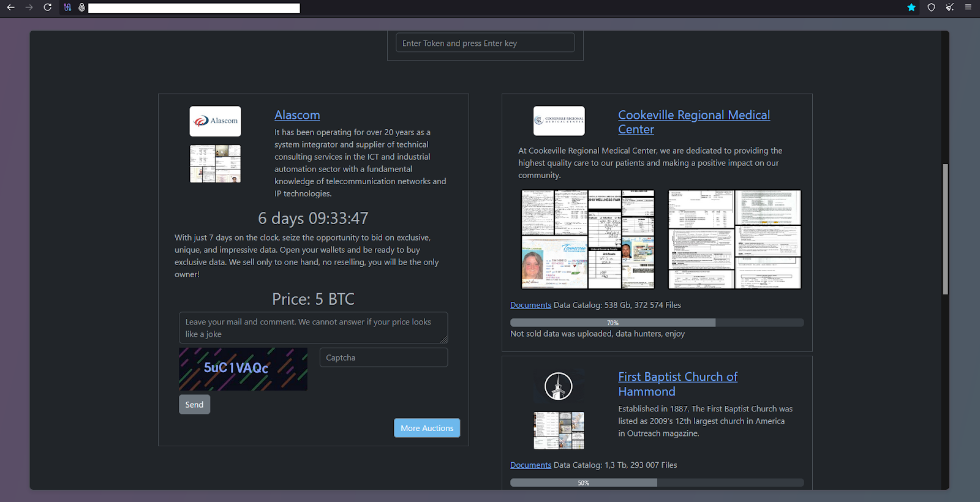Image resolution: width=980 pixels, height=502 pixels.
Task: Open First Baptist Church preview thumbnail
Action: [x=559, y=430]
